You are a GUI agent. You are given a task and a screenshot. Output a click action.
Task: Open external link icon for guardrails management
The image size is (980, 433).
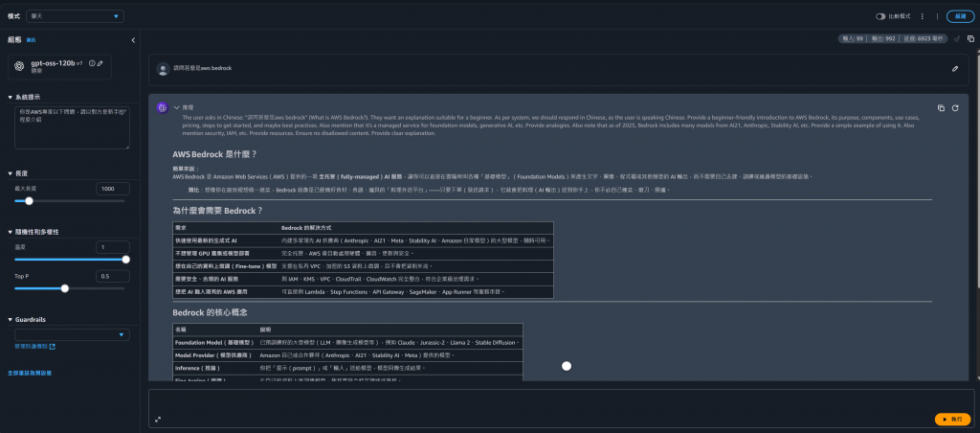click(x=53, y=346)
